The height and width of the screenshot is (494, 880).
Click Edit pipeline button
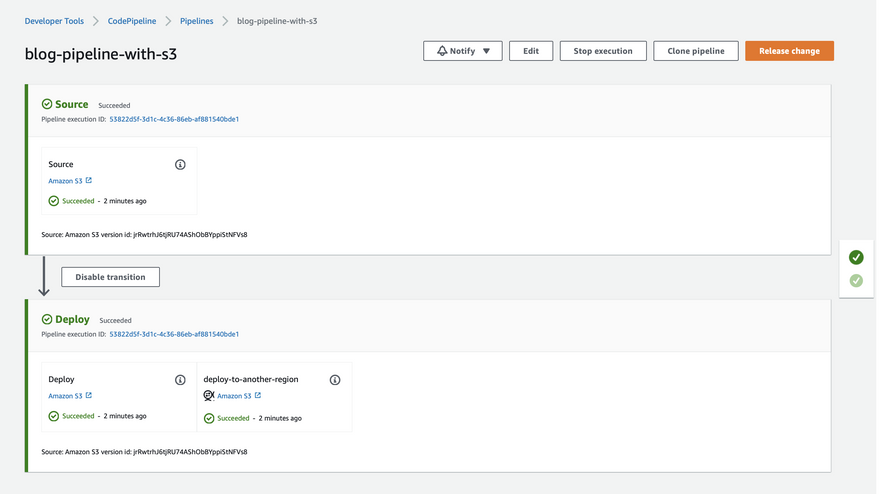[x=531, y=51]
